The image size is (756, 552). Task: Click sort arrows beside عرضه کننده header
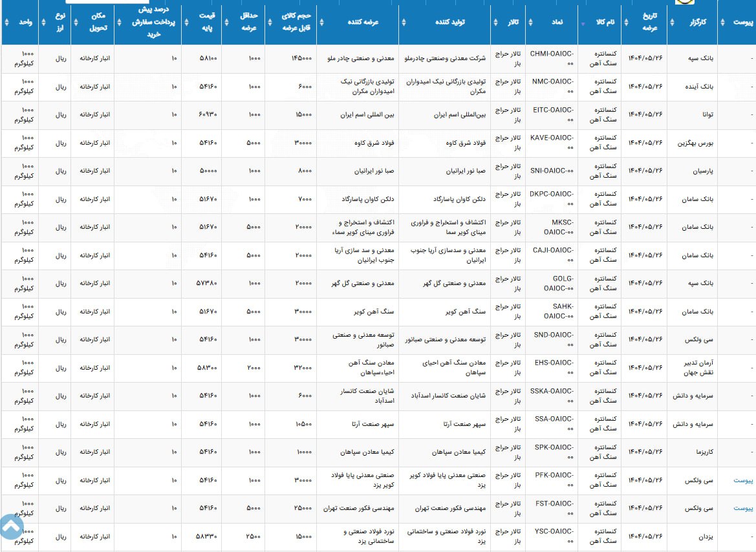pyautogui.click(x=321, y=22)
